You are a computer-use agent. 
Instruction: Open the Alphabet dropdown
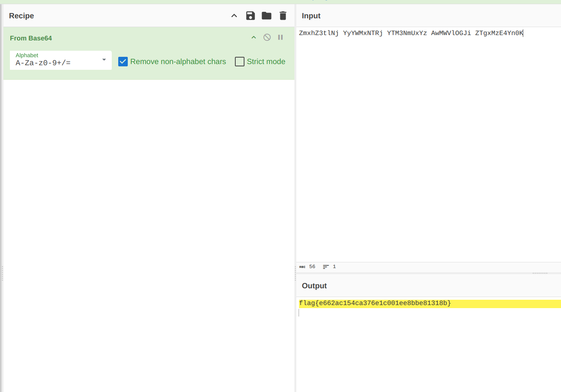point(61,60)
